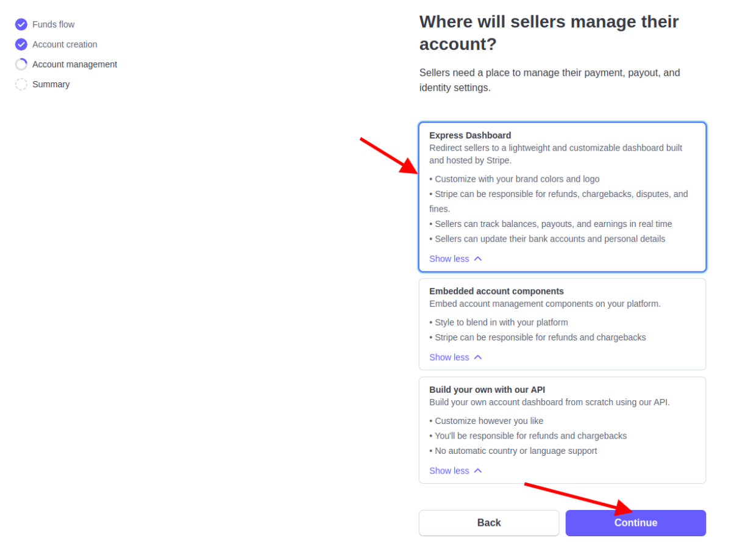This screenshot has height=560, width=756.
Task: Pick the Build your own with our API option
Action: coord(562,396)
